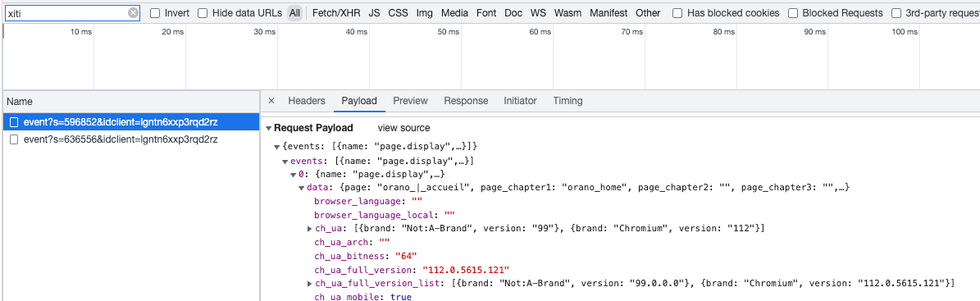This screenshot has width=980, height=301.
Task: Enable 3rd-party requests checkbox
Action: pos(896,12)
